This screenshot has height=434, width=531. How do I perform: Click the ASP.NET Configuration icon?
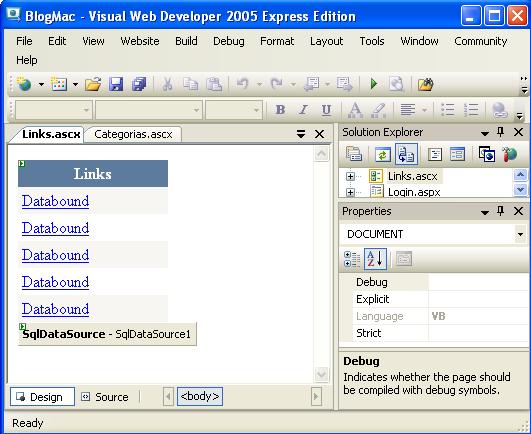coord(510,155)
